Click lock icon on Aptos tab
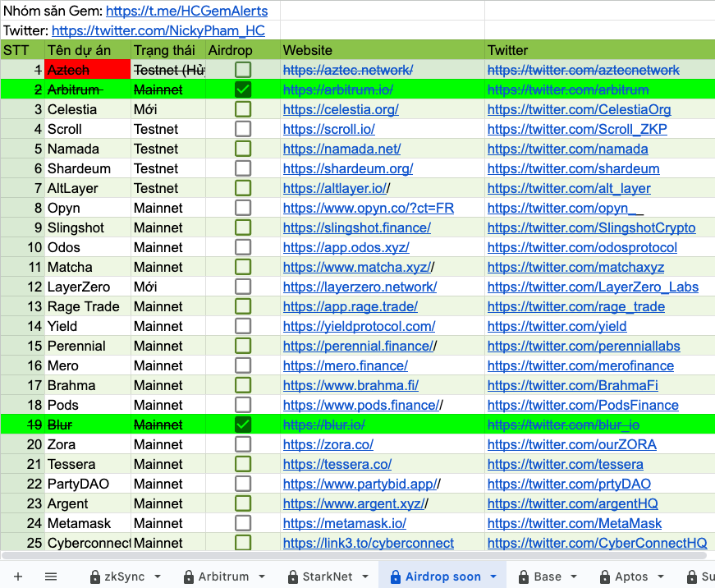 point(605,577)
